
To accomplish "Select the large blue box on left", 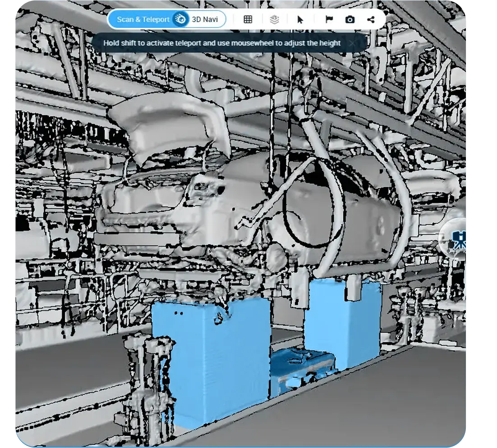I will (212, 361).
